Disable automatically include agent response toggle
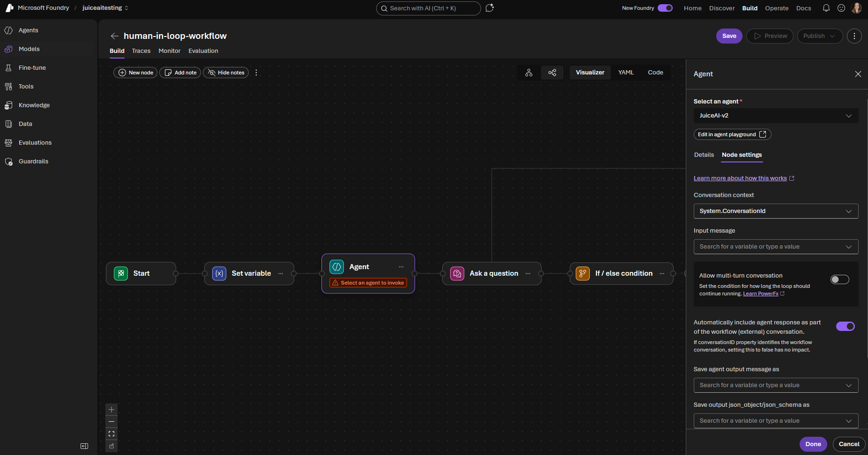The image size is (868, 455). click(x=846, y=326)
